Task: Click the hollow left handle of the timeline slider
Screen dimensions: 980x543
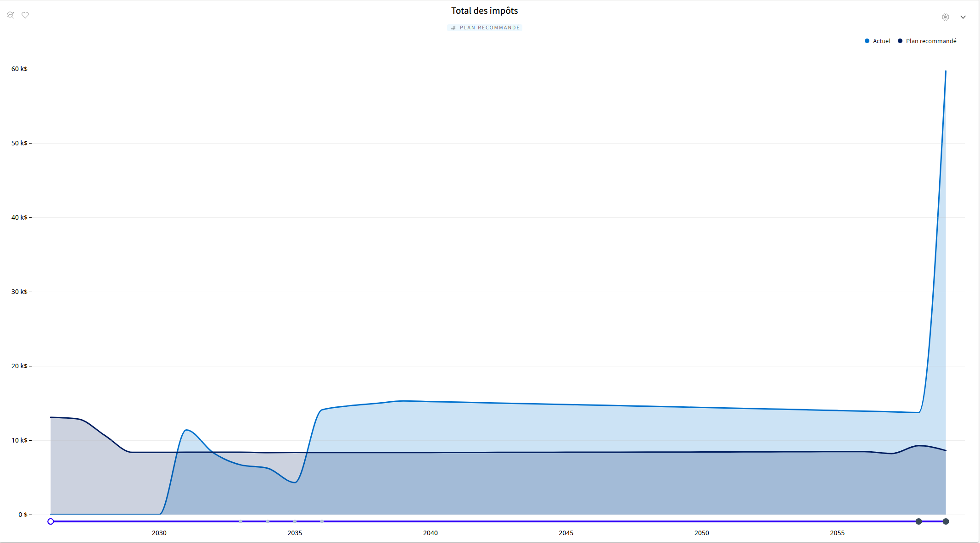Action: click(51, 521)
